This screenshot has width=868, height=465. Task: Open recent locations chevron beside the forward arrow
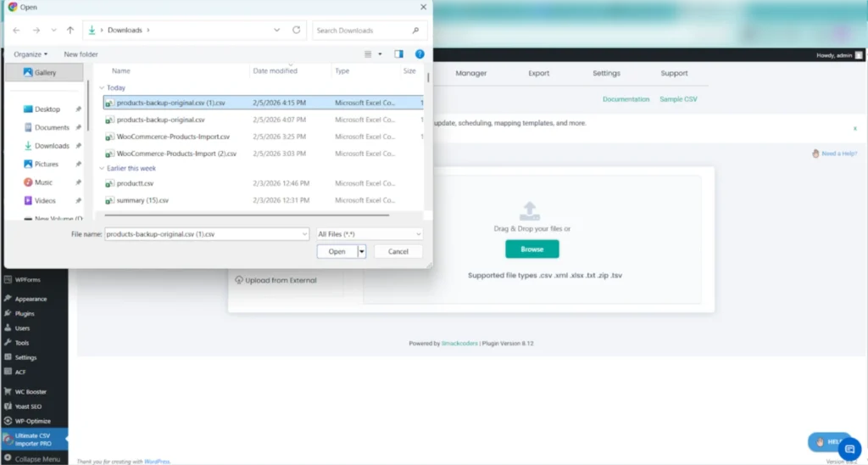[x=53, y=31]
